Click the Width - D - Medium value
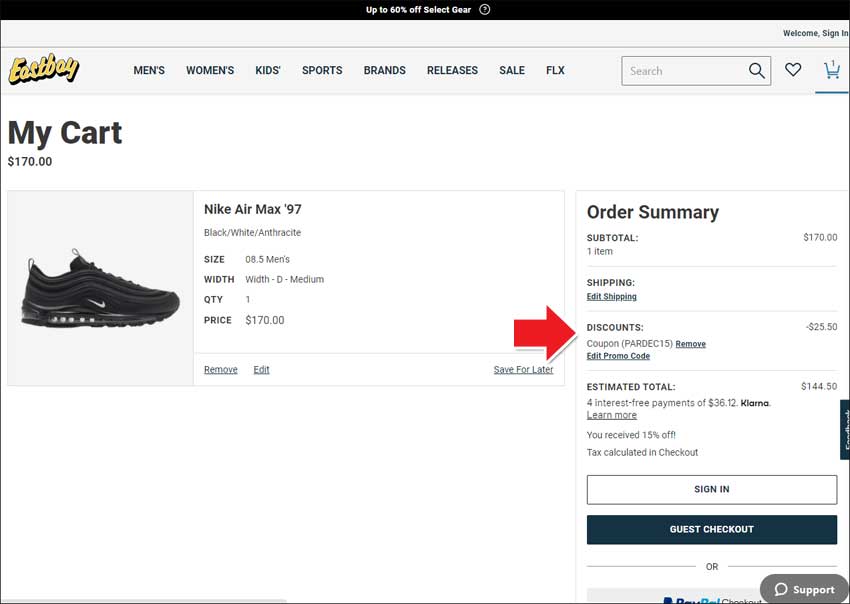Viewport: 850px width, 604px height. pyautogui.click(x=285, y=279)
